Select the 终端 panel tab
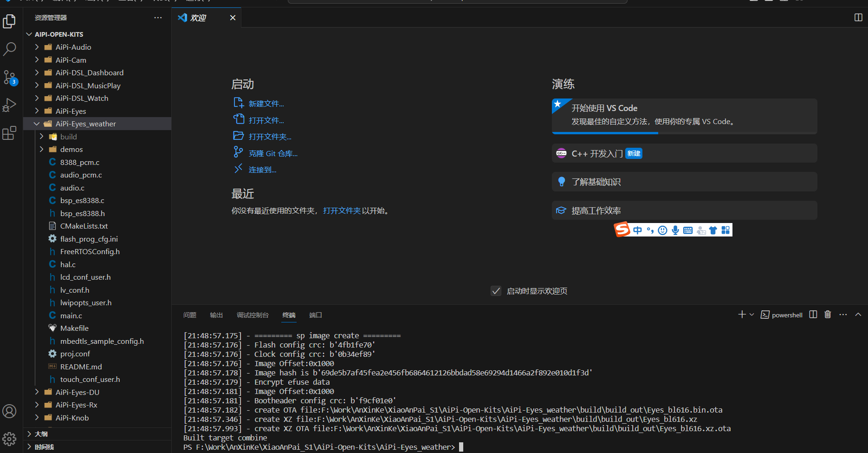 click(x=289, y=315)
